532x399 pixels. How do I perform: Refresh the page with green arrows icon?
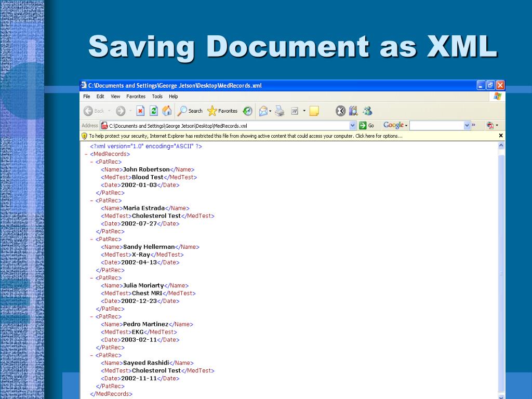point(154,111)
